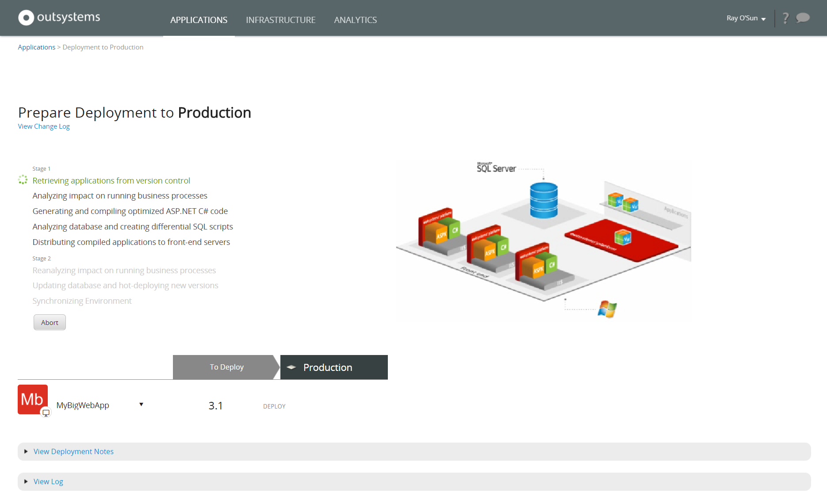Expand the View Deployment Notes section
The image size is (827, 504).
pyautogui.click(x=73, y=451)
